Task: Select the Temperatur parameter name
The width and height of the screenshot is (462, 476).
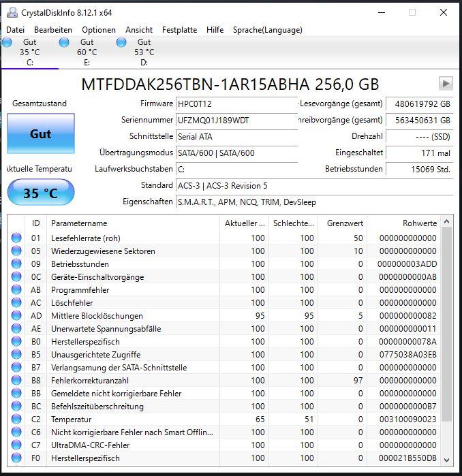Action: 72,419
